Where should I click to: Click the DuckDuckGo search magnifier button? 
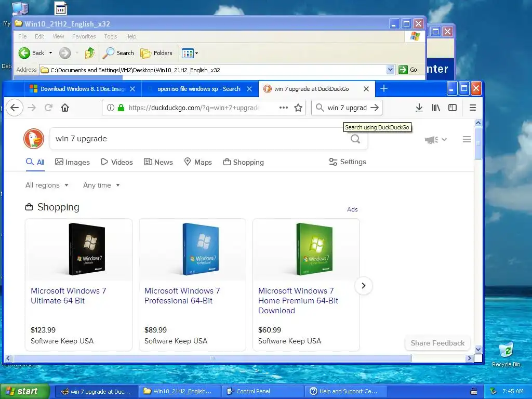(x=355, y=139)
